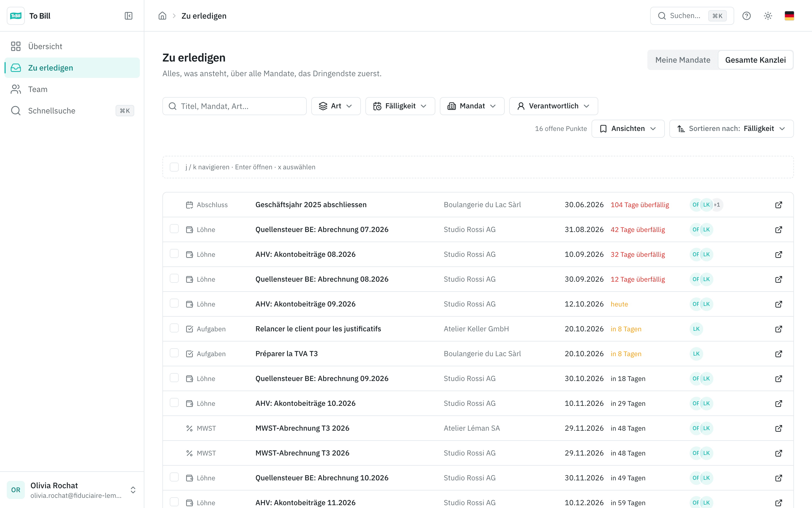Open external link for AHV: Akontobeiträge 09.2026
The image size is (812, 508).
(778, 304)
